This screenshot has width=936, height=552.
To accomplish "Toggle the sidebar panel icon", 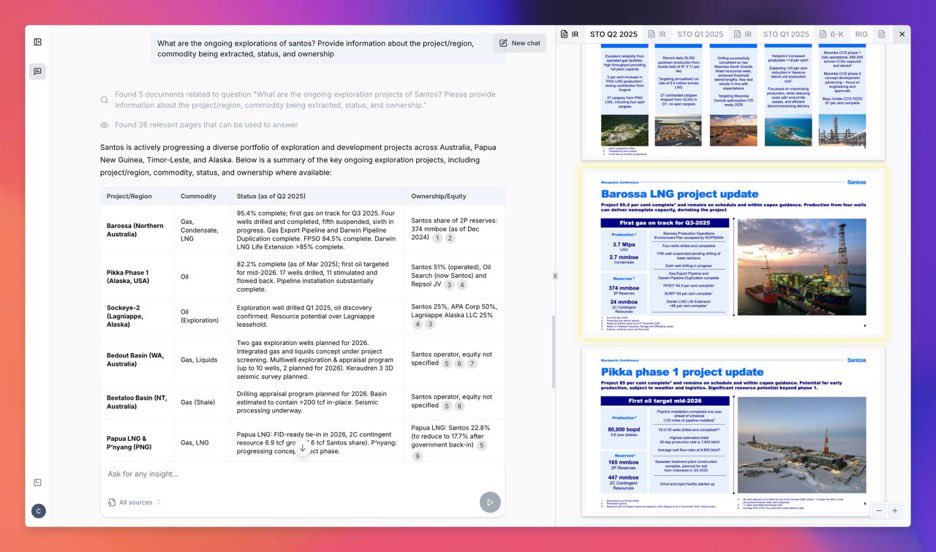I will pos(38,42).
